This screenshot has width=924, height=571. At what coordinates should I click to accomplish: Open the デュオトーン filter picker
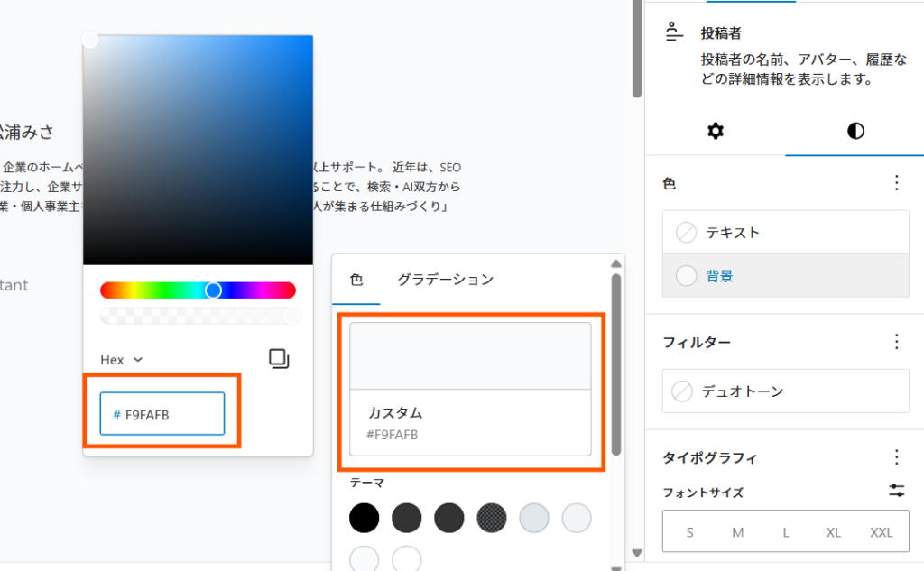click(785, 391)
